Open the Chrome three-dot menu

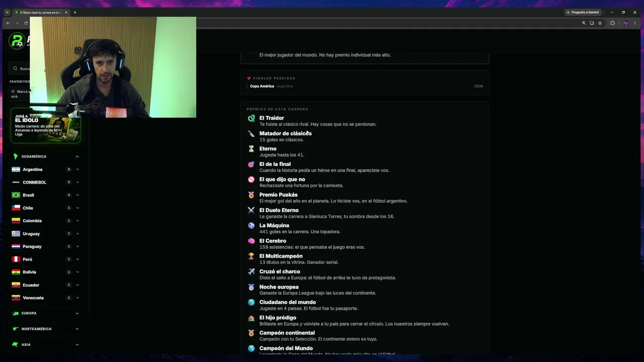[635, 23]
